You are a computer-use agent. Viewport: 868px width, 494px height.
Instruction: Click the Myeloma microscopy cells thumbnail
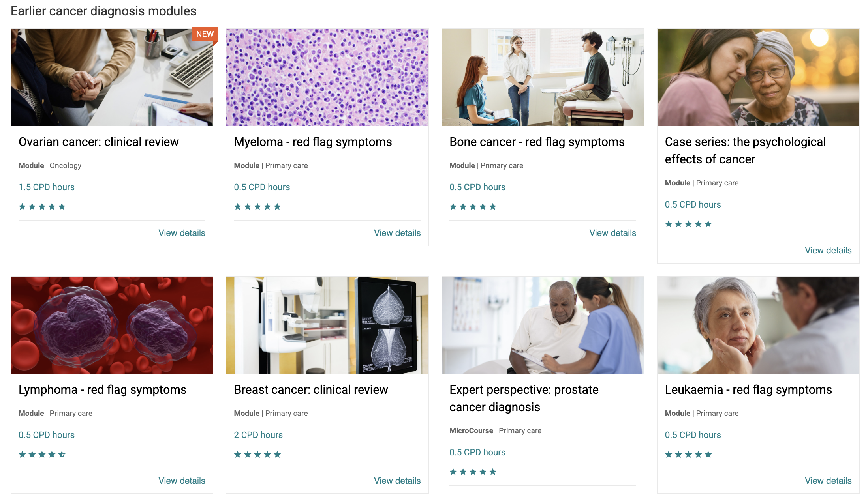[327, 77]
